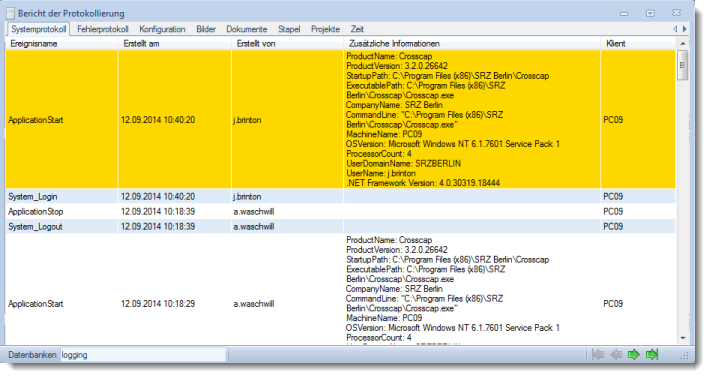Switch to Systemprotokoll tab
Image resolution: width=710 pixels, height=378 pixels.
(38, 29)
